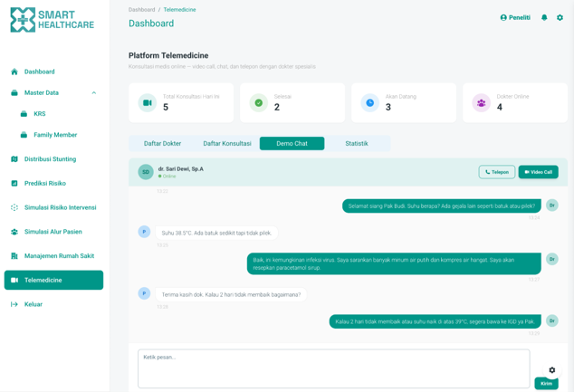Open notifications bell icon
Screen dimensions: 574x392
544,17
